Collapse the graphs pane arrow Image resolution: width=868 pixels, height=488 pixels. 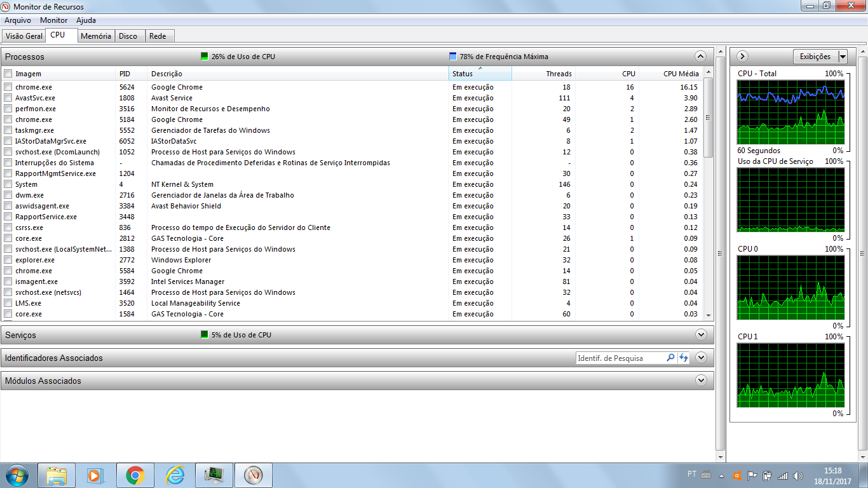coord(742,56)
